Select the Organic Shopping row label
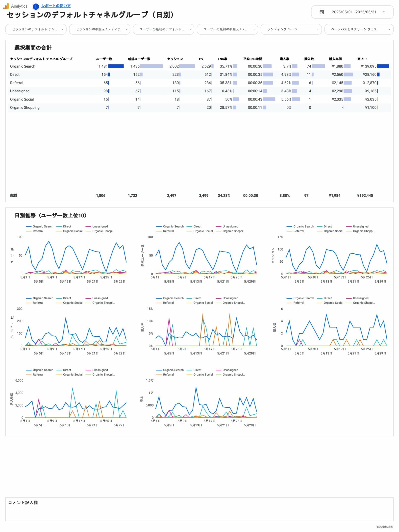 click(x=25, y=107)
